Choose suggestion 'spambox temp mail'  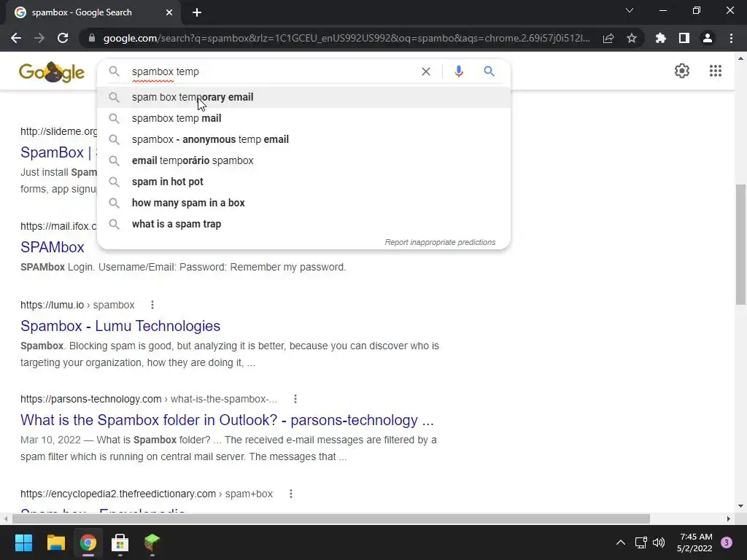(303, 118)
